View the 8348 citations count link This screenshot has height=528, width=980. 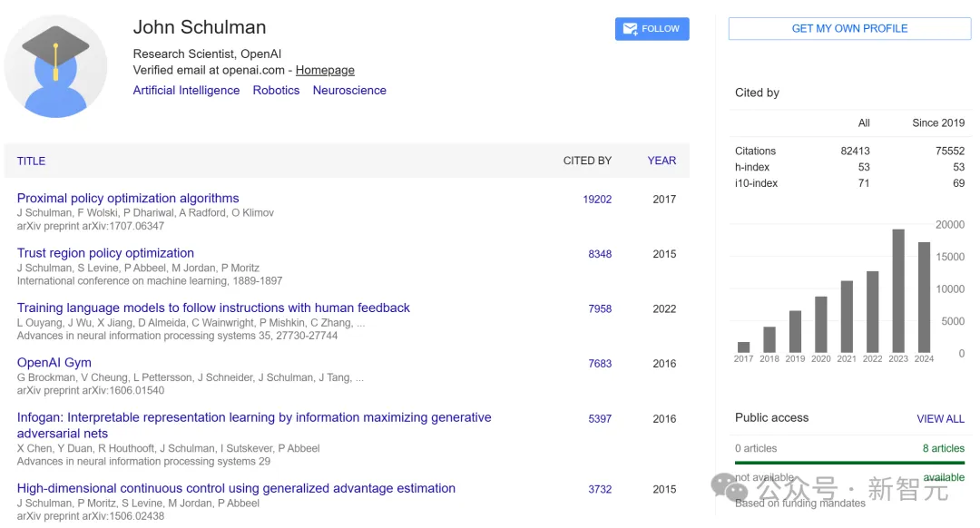pos(600,254)
